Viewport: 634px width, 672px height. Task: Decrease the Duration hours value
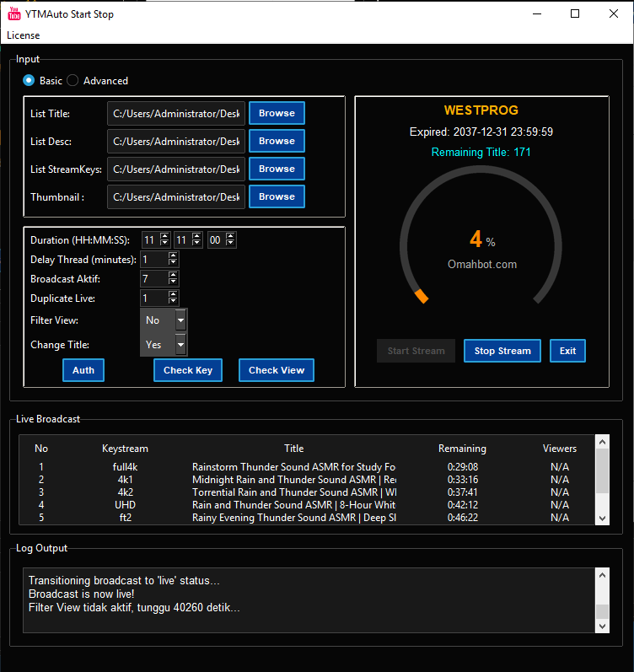164,244
